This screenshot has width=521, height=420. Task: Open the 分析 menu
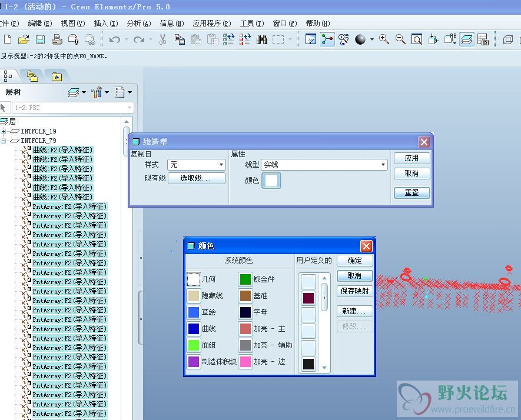click(138, 24)
